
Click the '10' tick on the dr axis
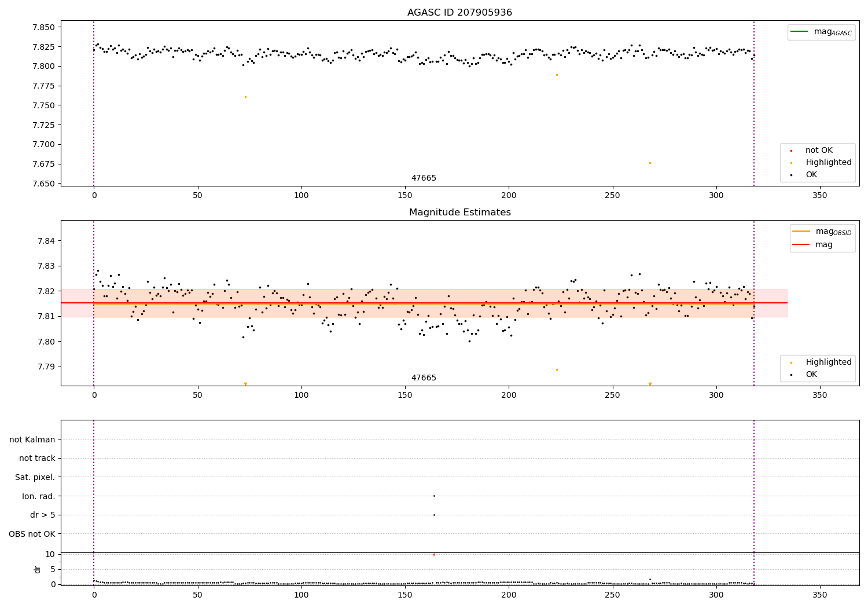(x=50, y=554)
